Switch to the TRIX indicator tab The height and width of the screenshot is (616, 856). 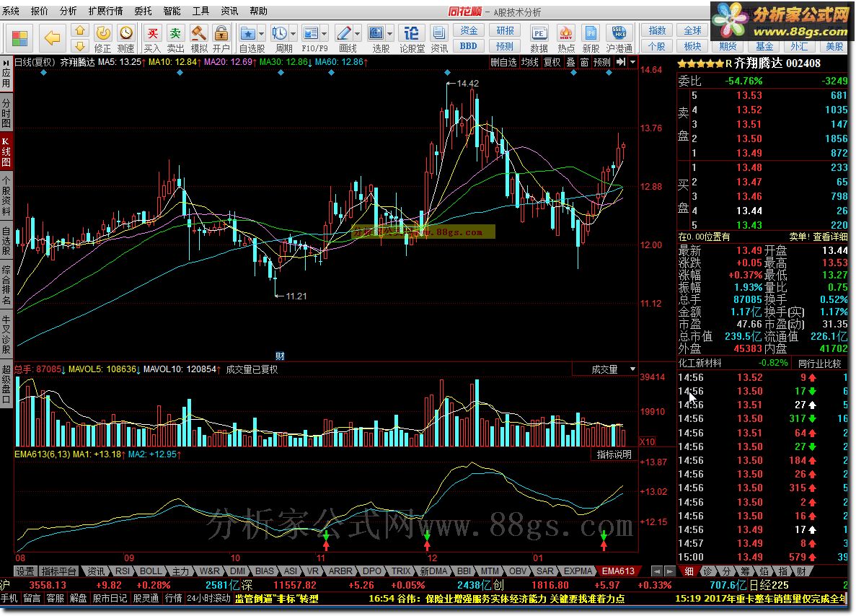[x=401, y=571]
